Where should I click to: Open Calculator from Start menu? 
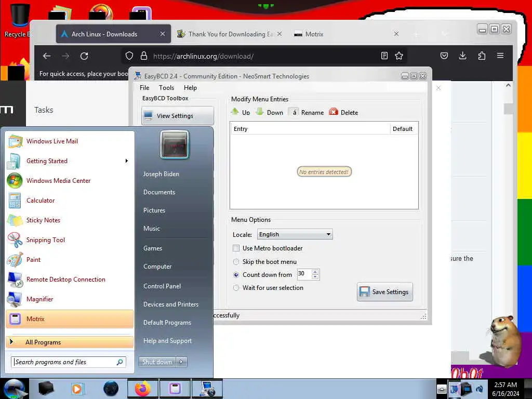70,200
